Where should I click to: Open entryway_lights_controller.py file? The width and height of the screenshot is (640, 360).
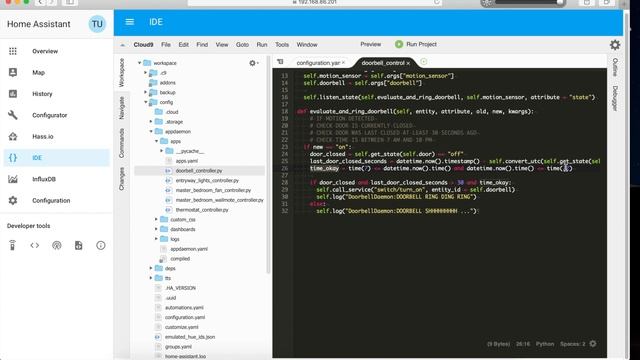[x=207, y=180]
